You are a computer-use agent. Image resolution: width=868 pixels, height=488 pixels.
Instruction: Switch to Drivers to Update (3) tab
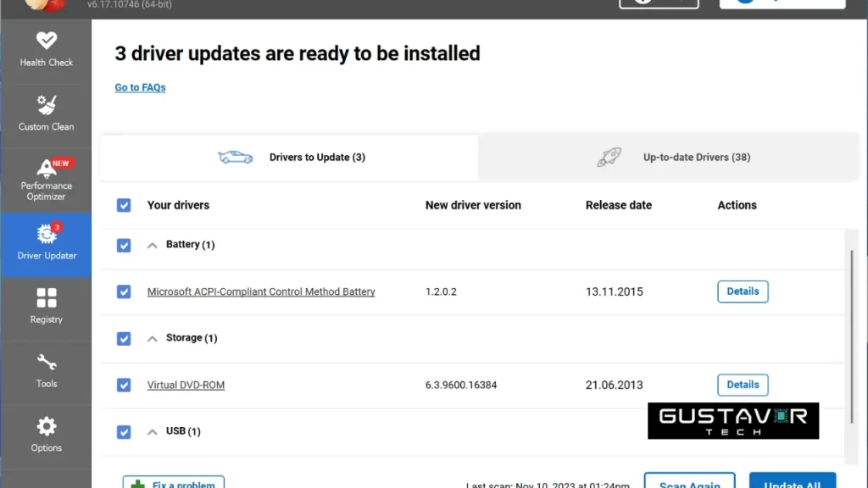coord(290,157)
